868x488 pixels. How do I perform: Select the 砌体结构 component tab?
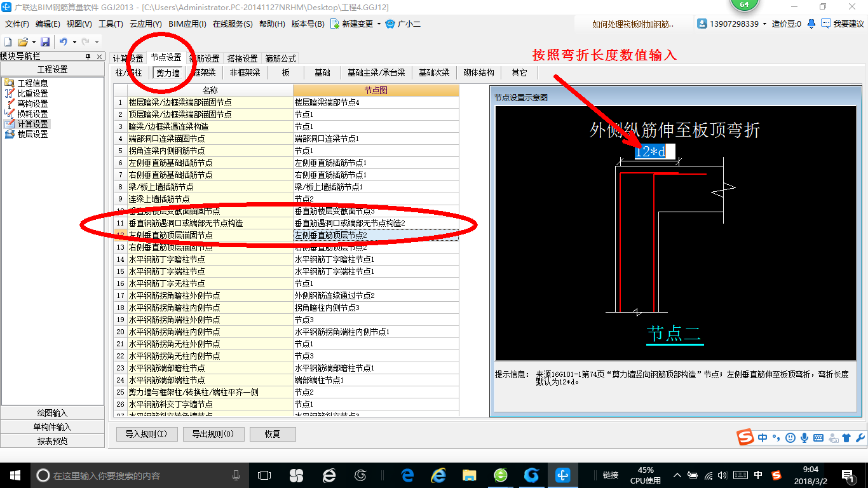tap(478, 73)
